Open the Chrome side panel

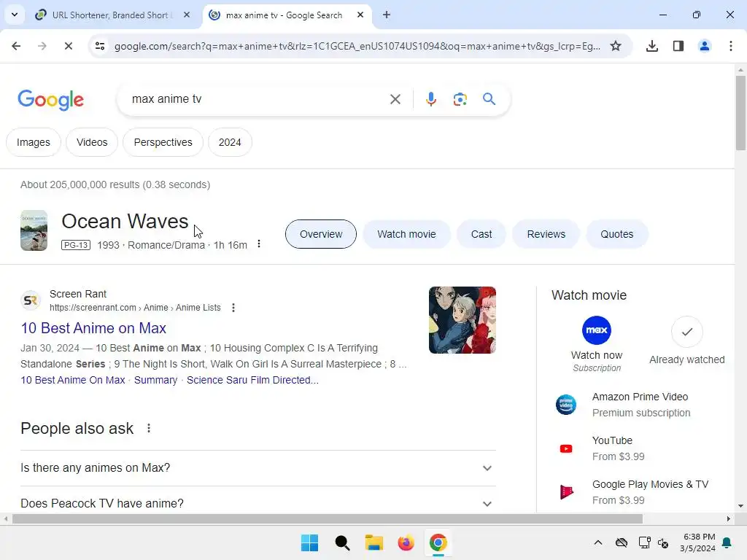coord(678,46)
